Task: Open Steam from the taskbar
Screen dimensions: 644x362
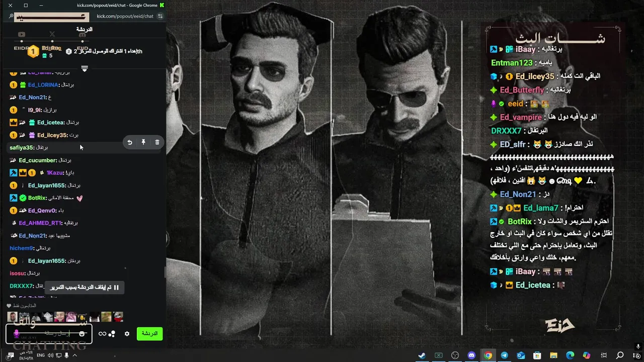Action: pos(422,355)
